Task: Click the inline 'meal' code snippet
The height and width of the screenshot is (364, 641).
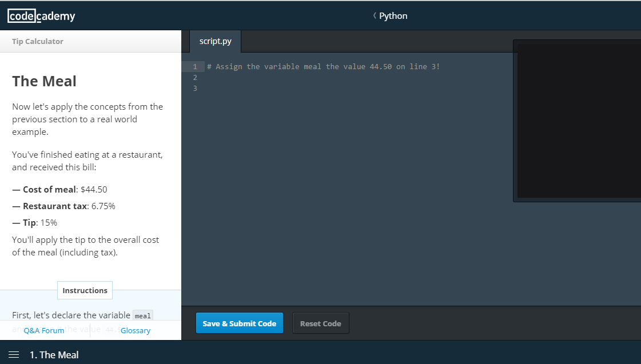Action: coord(143,315)
